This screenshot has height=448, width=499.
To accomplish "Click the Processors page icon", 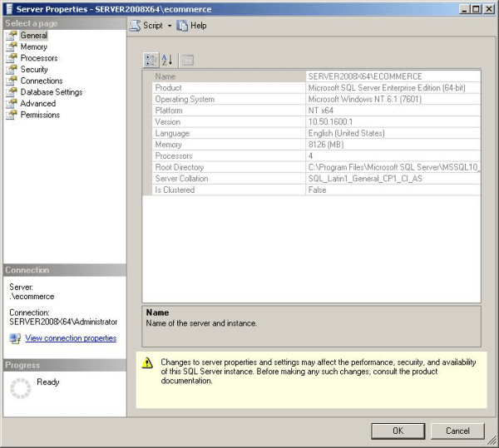I will click(x=12, y=58).
